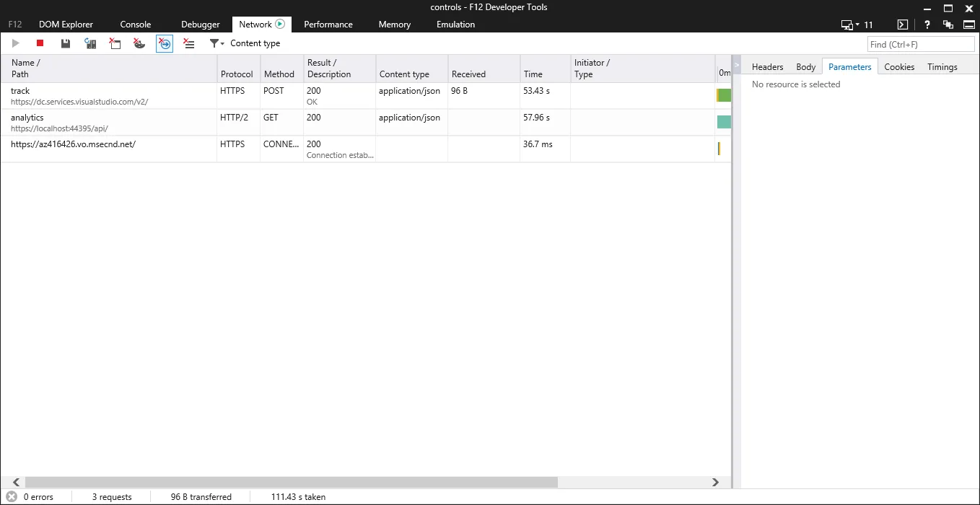Click the dock-to-bottom panel icon
The height and width of the screenshot is (505, 980).
click(969, 25)
